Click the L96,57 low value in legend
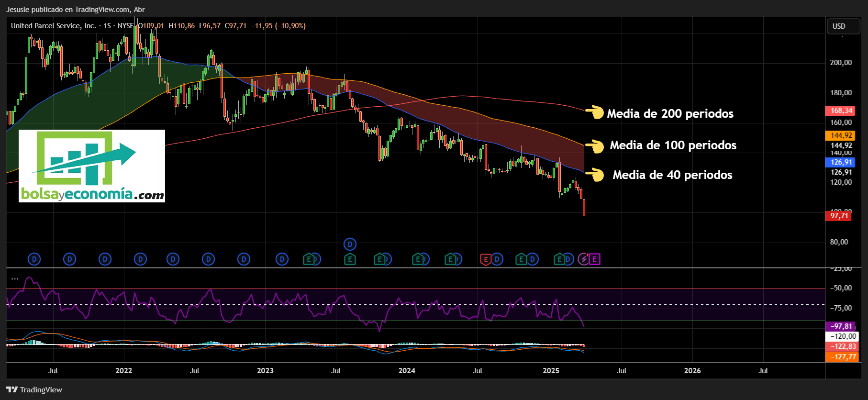This screenshot has height=400, width=868. tap(210, 26)
